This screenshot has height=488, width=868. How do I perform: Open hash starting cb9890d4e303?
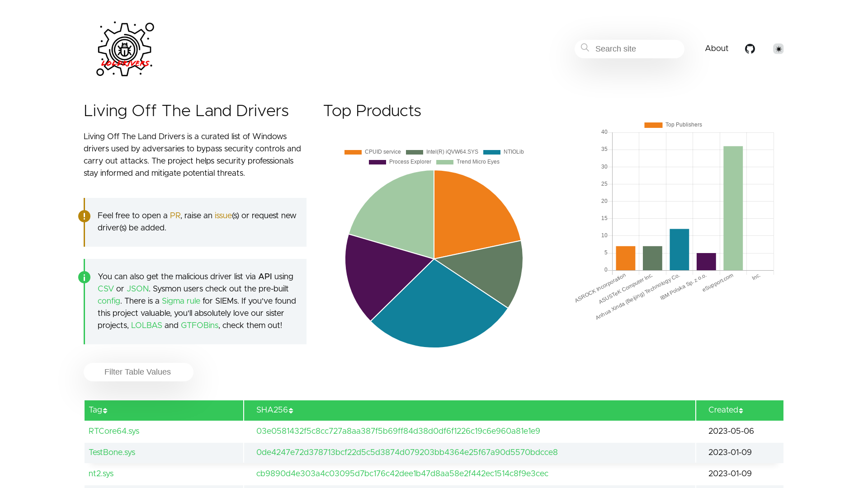[402, 474]
